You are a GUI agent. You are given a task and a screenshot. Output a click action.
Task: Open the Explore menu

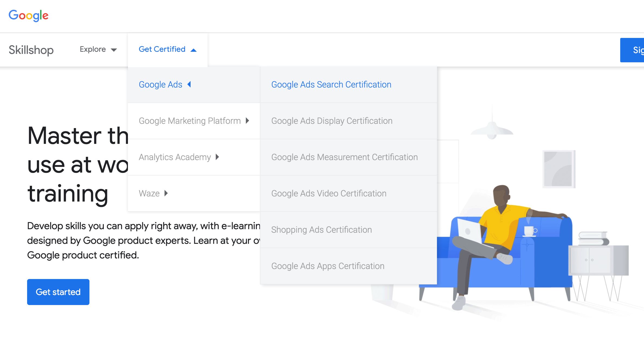(93, 49)
